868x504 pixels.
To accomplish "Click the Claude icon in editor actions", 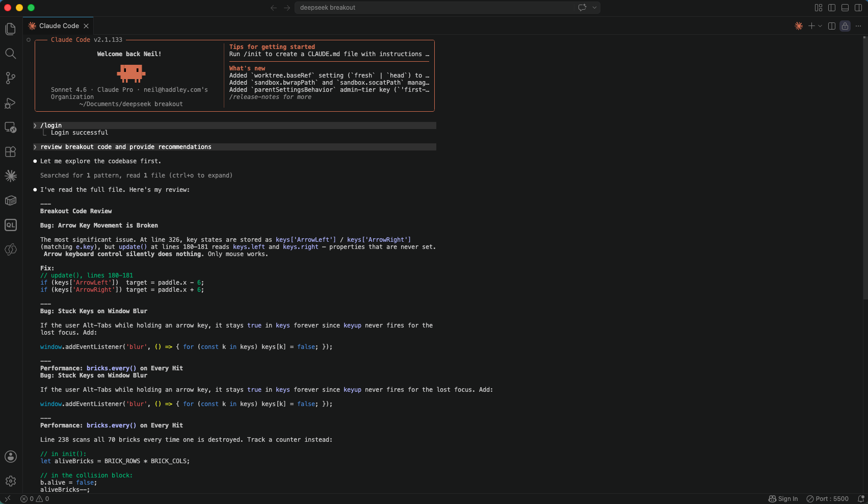I will pyautogui.click(x=799, y=26).
